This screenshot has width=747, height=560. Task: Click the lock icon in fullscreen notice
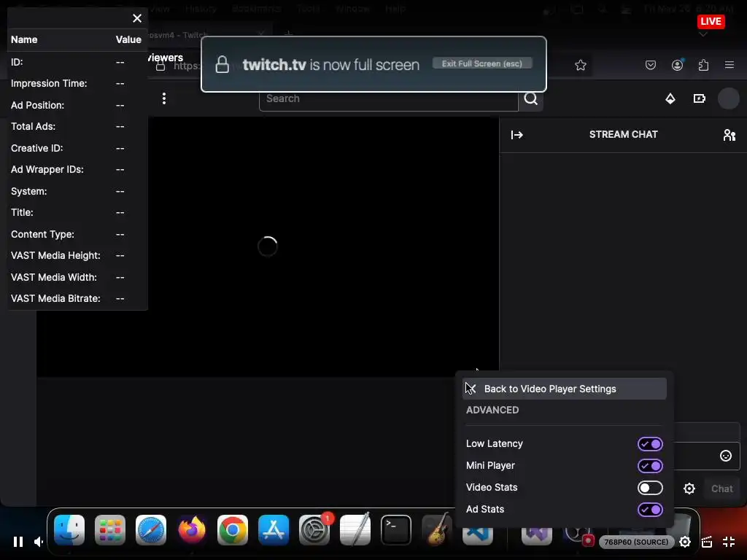point(222,64)
